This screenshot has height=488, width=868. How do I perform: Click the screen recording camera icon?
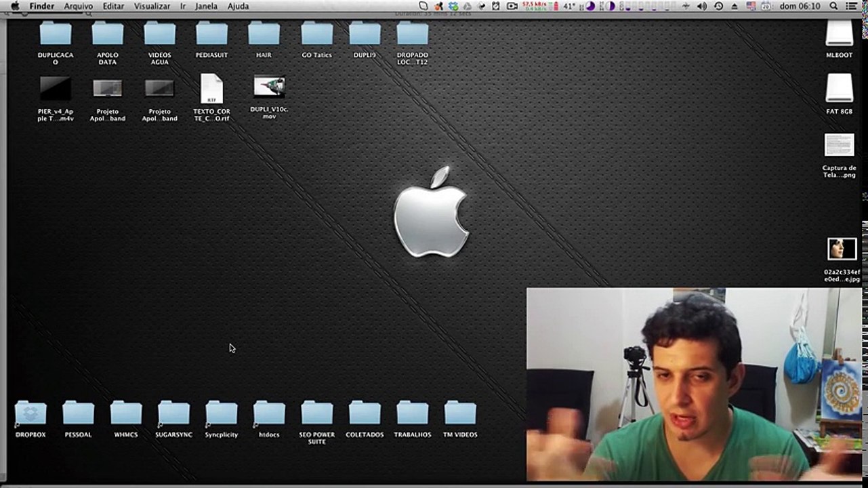click(x=512, y=6)
